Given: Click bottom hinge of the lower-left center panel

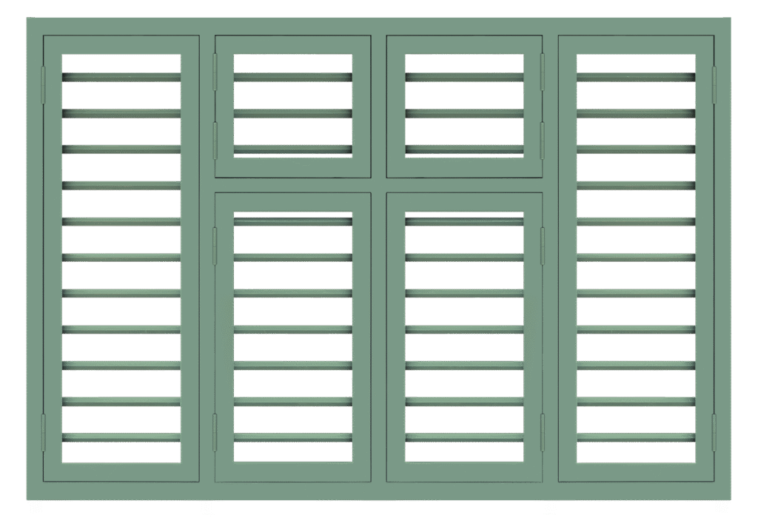Looking at the screenshot, I should 215,432.
